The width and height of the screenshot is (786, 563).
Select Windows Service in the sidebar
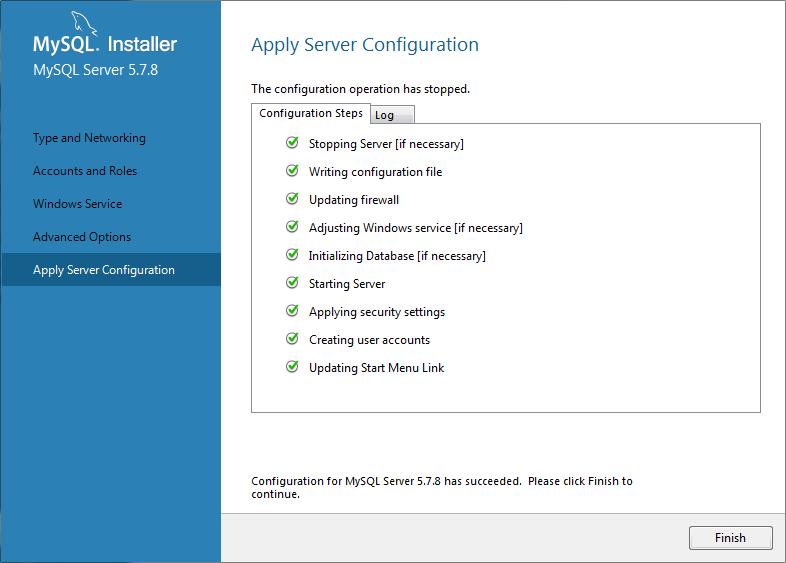tap(78, 204)
